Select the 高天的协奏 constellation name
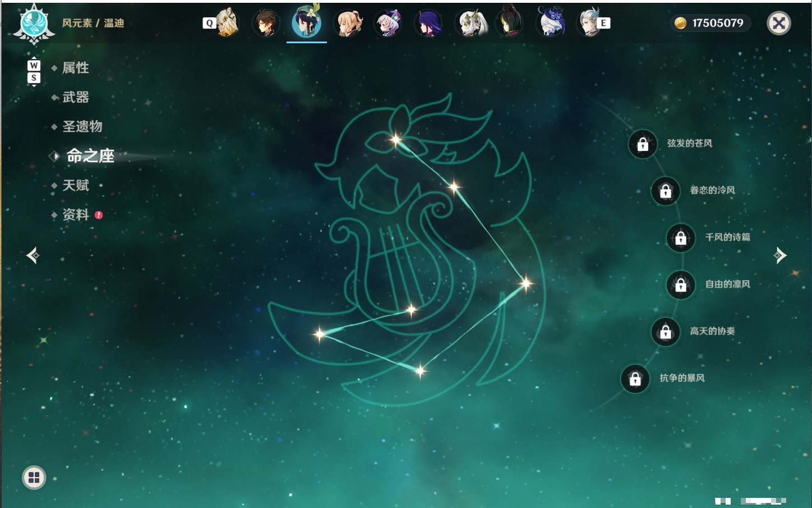 coord(712,331)
